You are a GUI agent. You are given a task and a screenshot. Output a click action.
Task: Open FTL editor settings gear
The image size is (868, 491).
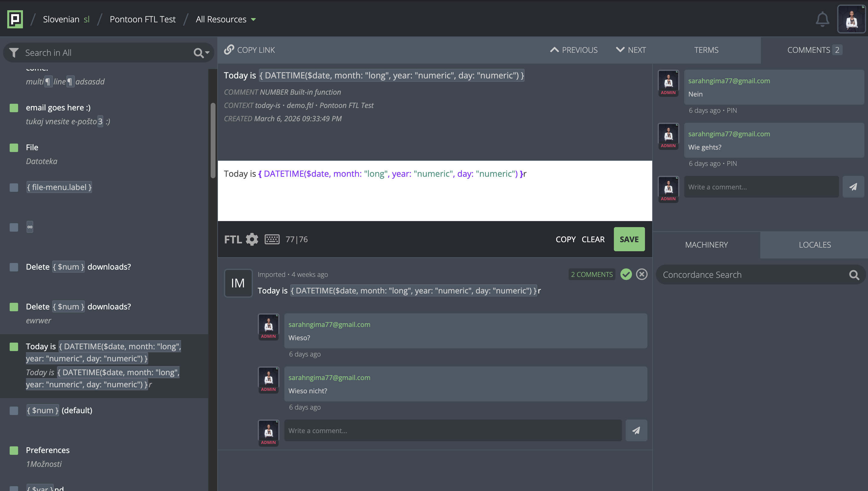252,239
